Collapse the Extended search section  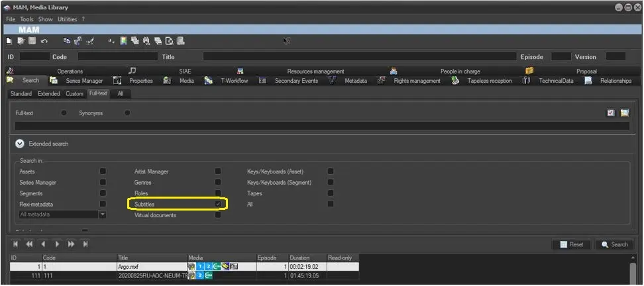pos(20,144)
